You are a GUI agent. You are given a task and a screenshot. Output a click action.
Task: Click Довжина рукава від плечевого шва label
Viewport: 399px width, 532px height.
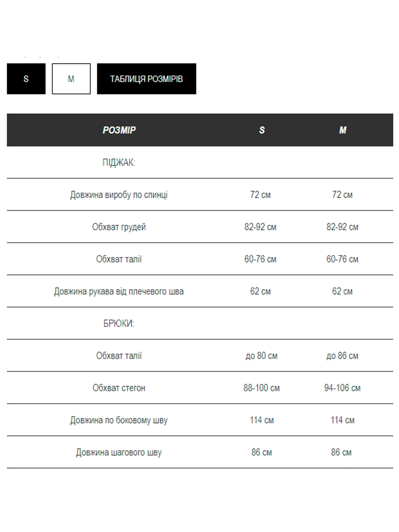pos(119,291)
